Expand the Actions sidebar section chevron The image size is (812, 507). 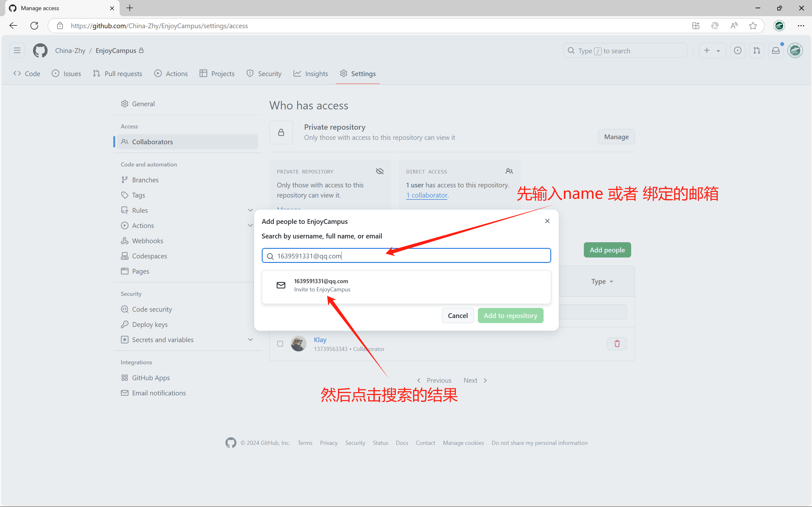(x=250, y=225)
